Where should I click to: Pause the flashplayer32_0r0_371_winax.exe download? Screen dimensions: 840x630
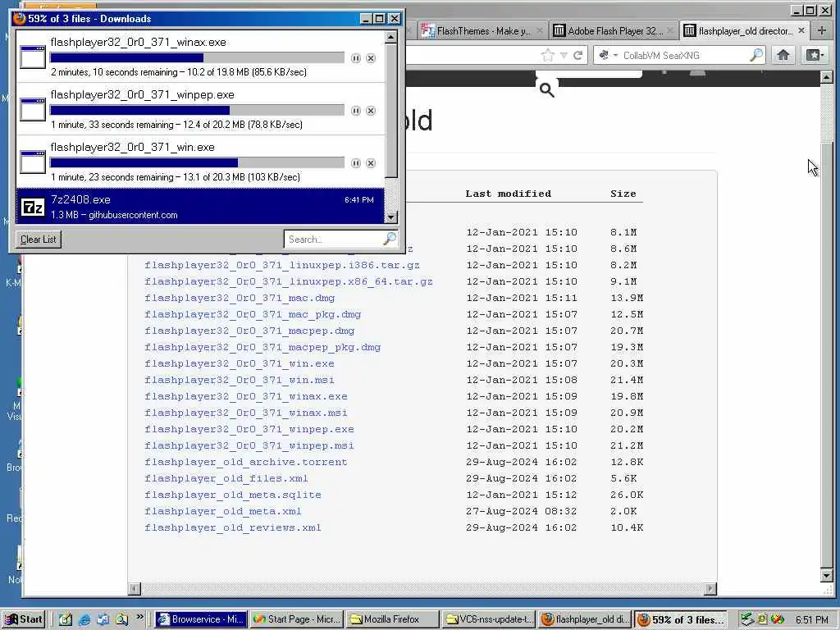click(x=356, y=58)
